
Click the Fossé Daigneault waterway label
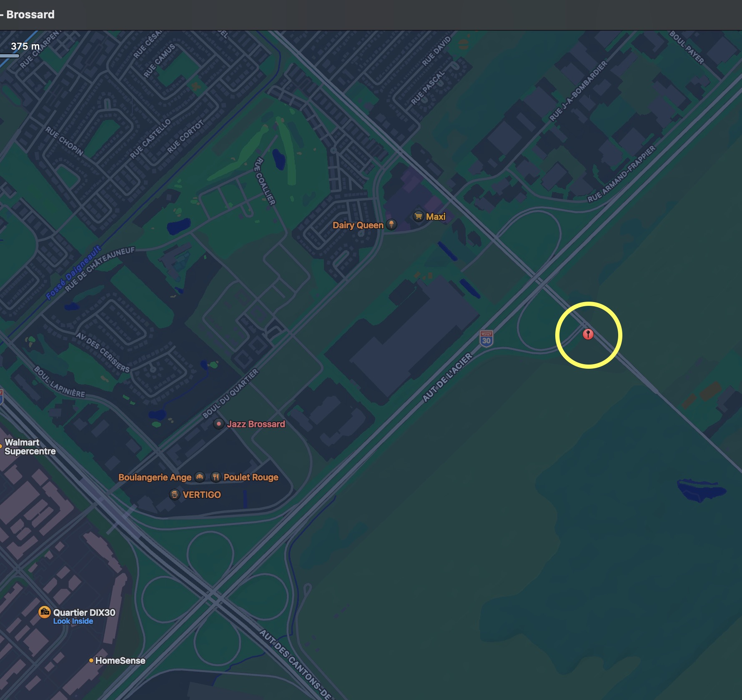tap(73, 272)
